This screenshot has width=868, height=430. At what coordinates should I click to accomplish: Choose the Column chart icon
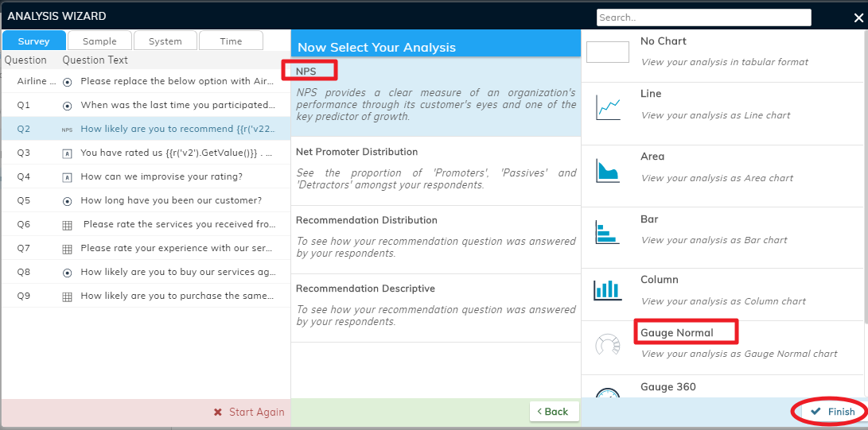[x=607, y=289]
